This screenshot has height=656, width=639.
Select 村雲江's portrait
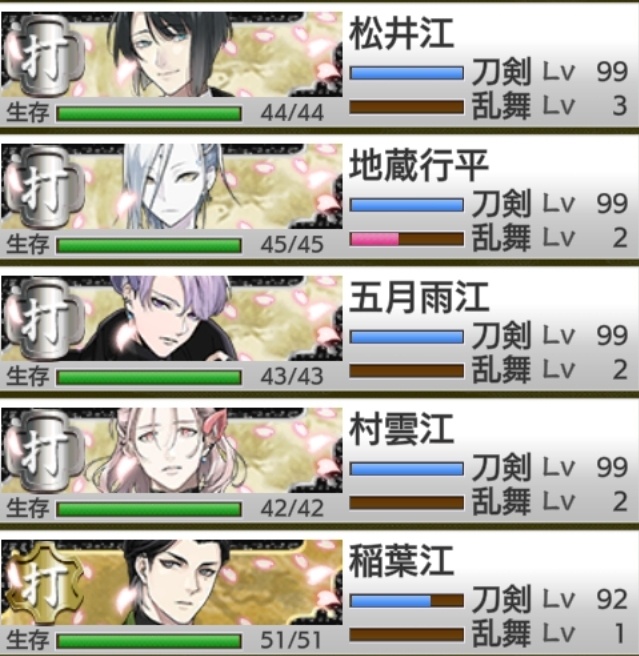[x=172, y=450]
